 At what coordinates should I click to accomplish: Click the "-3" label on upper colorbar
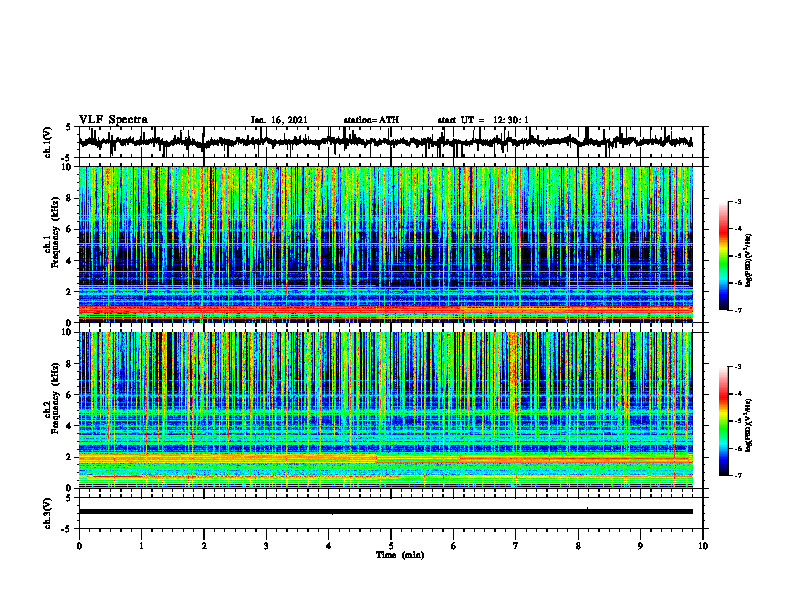pyautogui.click(x=737, y=201)
